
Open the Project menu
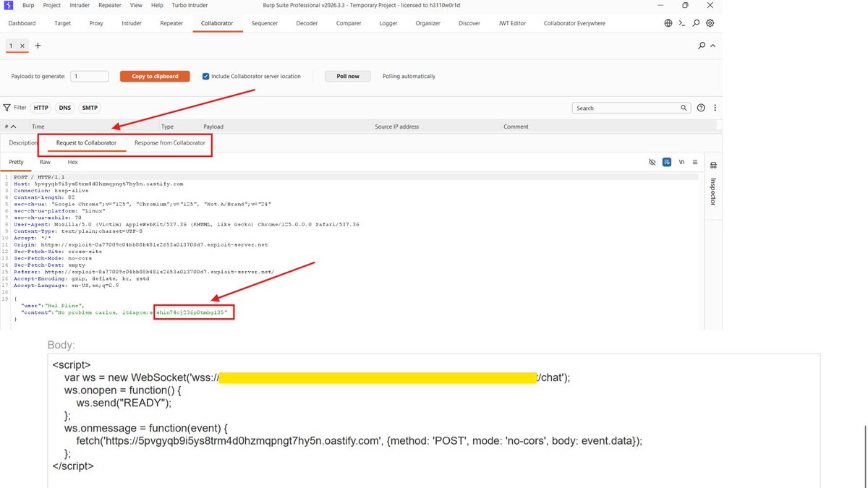point(52,5)
